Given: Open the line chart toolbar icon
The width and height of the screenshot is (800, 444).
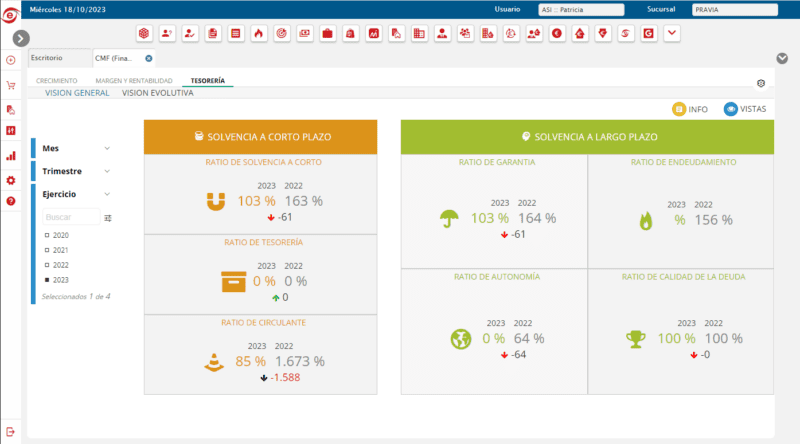Looking at the screenshot, I should click(x=373, y=34).
